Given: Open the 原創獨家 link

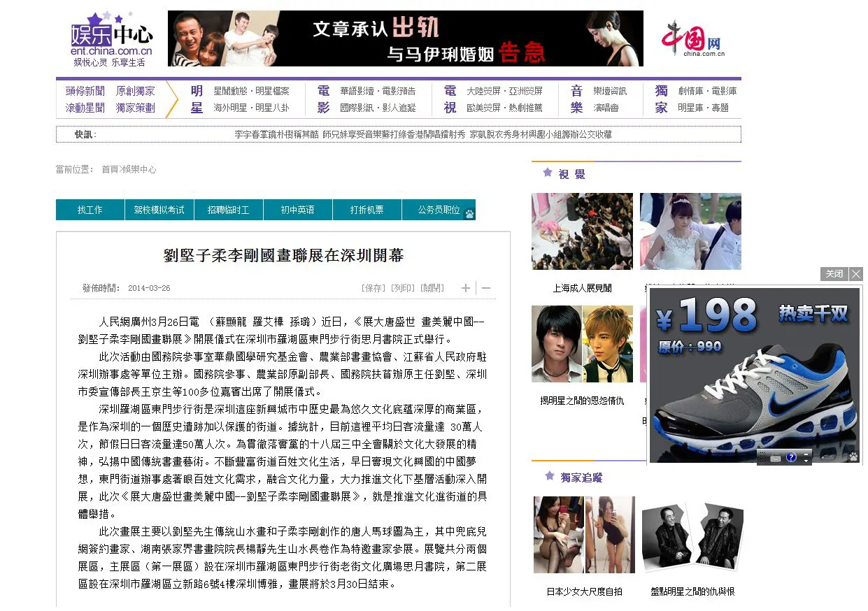Looking at the screenshot, I should [x=136, y=91].
